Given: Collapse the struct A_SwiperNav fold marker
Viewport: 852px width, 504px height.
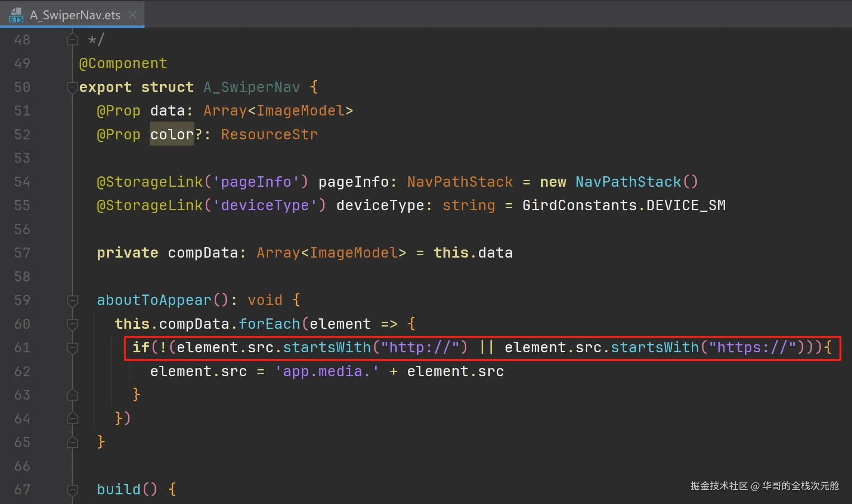Looking at the screenshot, I should 72,87.
